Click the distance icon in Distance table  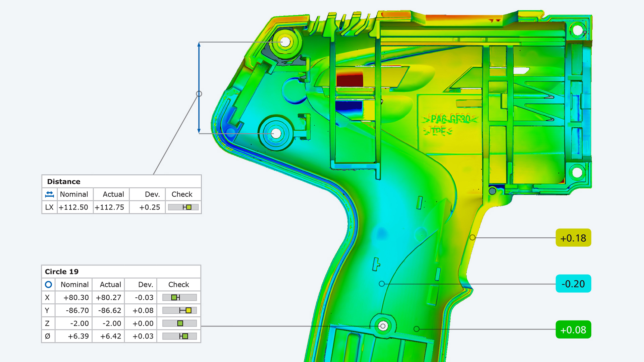click(49, 194)
